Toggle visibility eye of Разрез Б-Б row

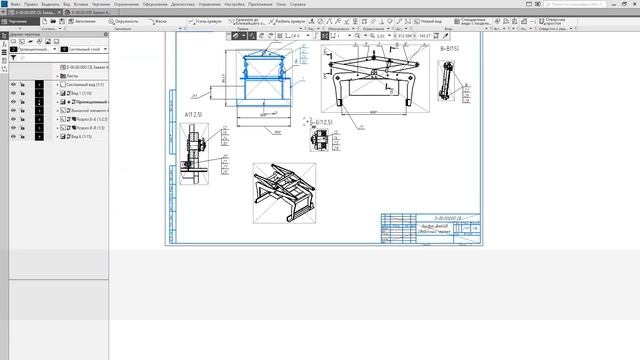13,119
